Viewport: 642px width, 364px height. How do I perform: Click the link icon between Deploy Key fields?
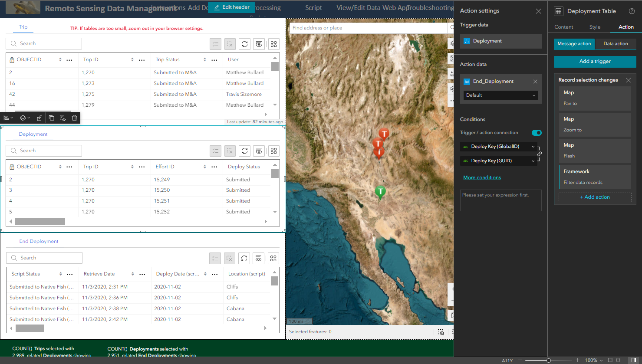pos(540,154)
